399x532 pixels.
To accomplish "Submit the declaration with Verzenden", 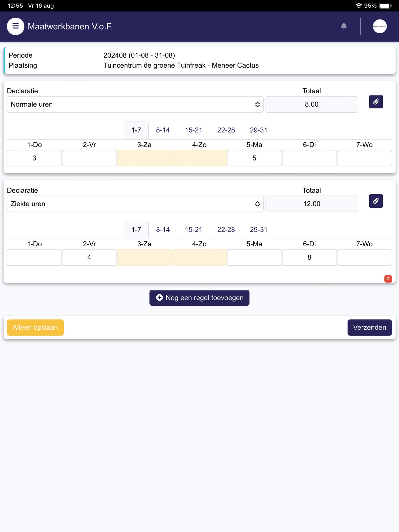I will pos(369,327).
